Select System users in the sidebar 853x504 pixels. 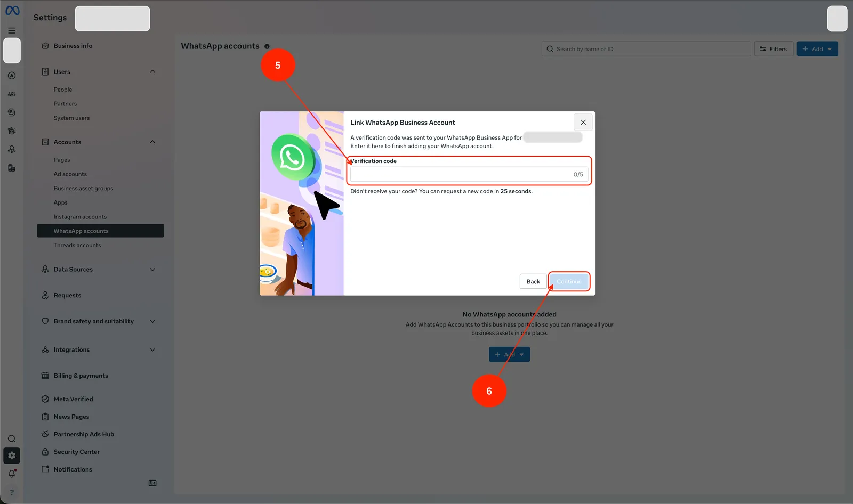pyautogui.click(x=71, y=118)
